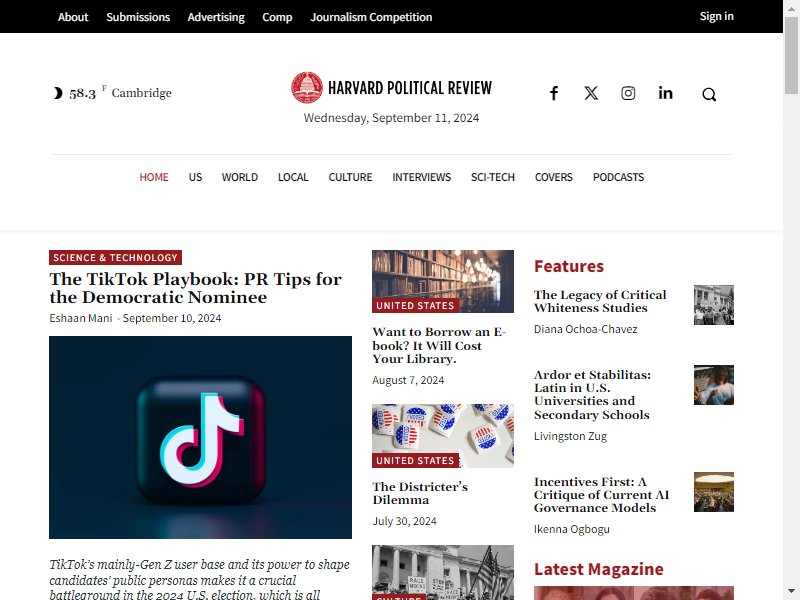Open Journalism Competition in top bar
This screenshot has height=600, width=800.
371,17
